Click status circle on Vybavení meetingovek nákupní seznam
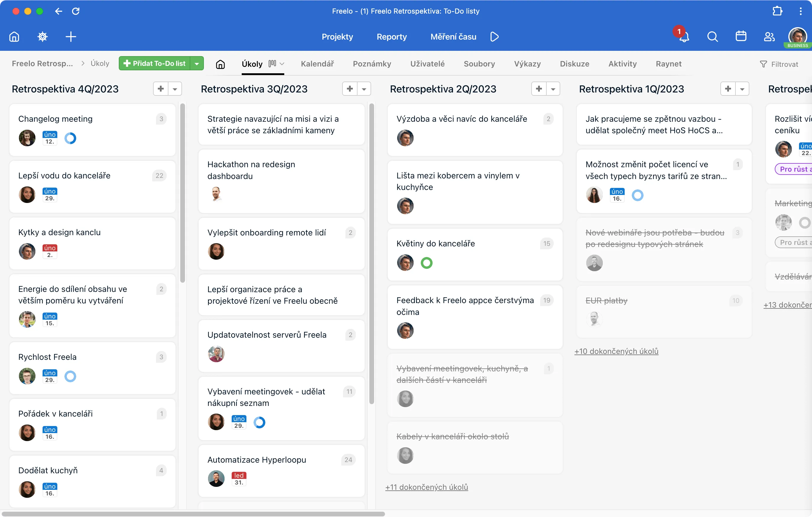Screen dimensions: 812x517 259,422
